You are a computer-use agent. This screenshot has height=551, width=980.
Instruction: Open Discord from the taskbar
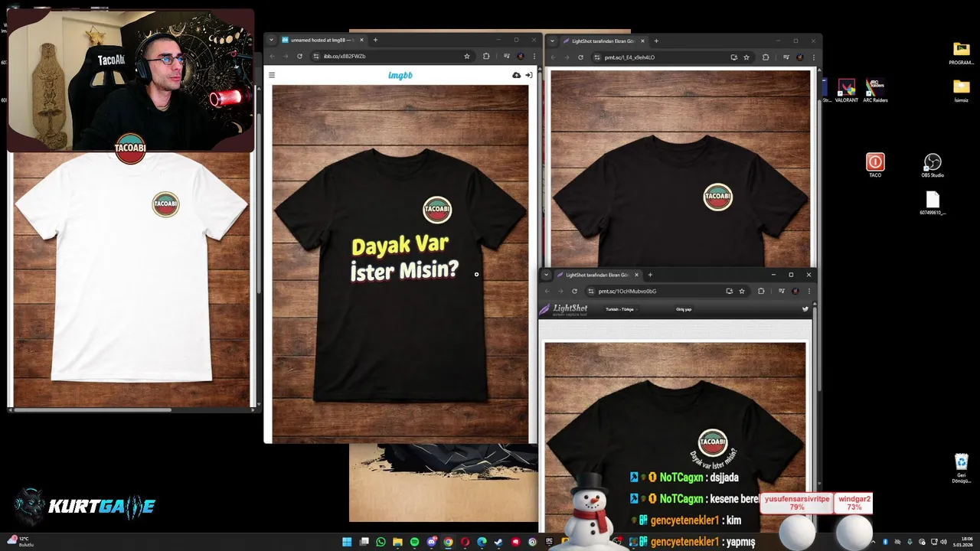pos(431,542)
